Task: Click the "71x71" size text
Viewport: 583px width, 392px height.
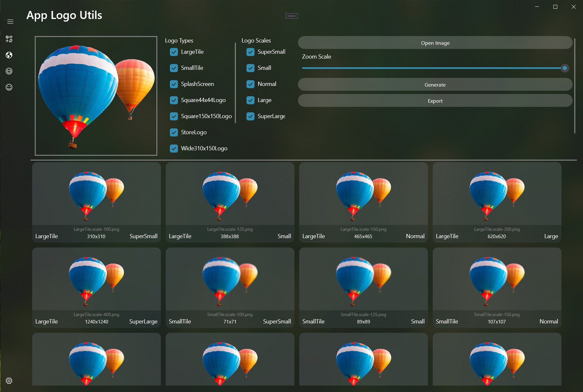Action: point(230,322)
